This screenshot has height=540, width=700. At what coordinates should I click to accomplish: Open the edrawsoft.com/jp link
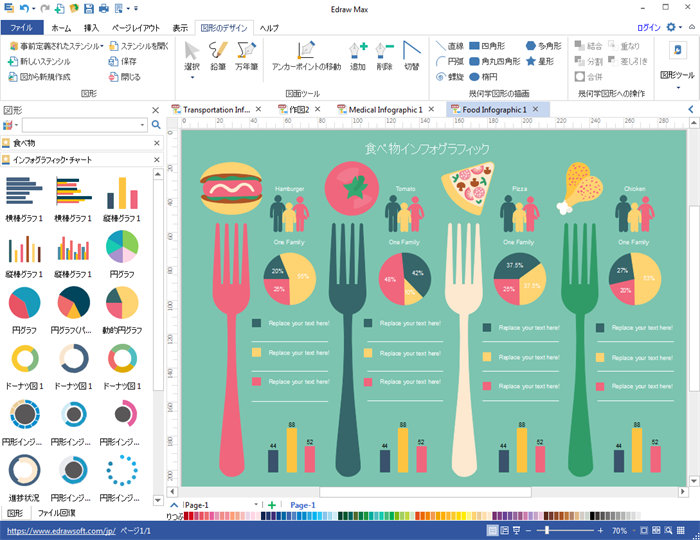pos(61,531)
